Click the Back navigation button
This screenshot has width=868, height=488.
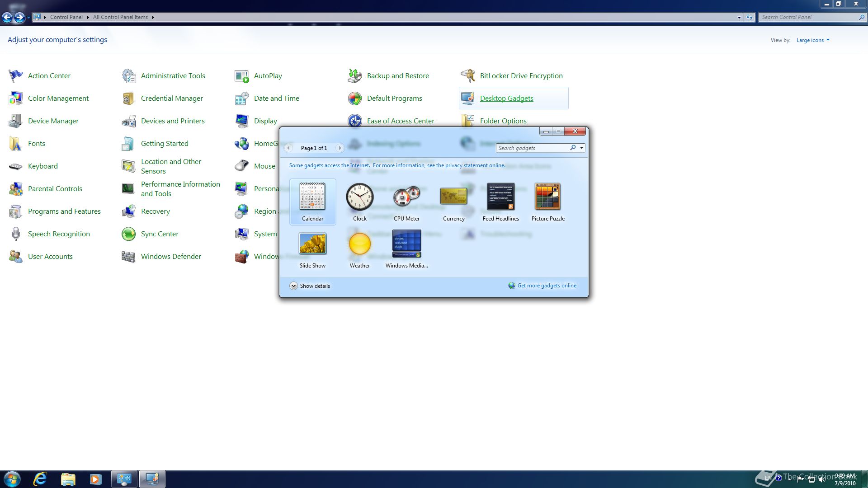(7, 17)
